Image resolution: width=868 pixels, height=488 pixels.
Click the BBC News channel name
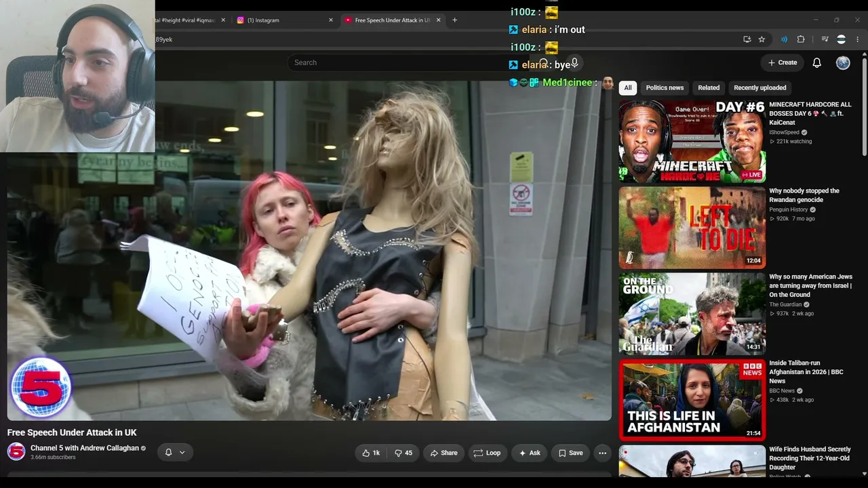[x=782, y=391]
